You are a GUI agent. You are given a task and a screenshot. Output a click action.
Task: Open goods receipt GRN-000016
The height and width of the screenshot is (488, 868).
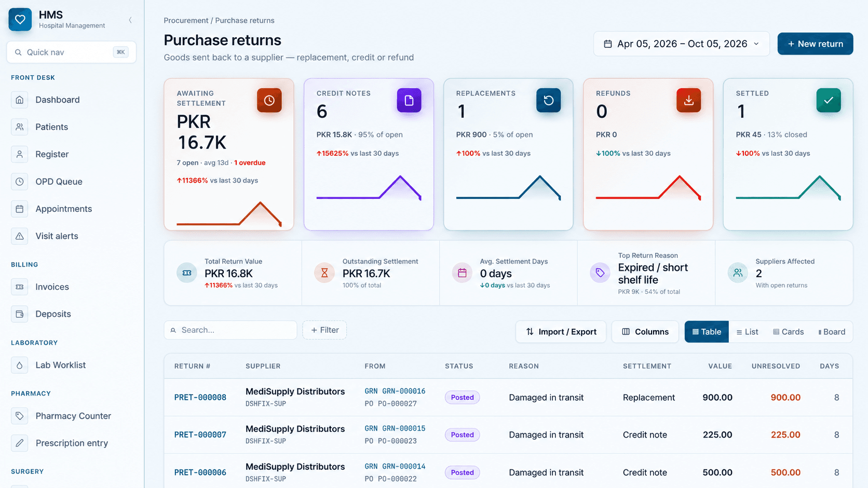pyautogui.click(x=395, y=391)
